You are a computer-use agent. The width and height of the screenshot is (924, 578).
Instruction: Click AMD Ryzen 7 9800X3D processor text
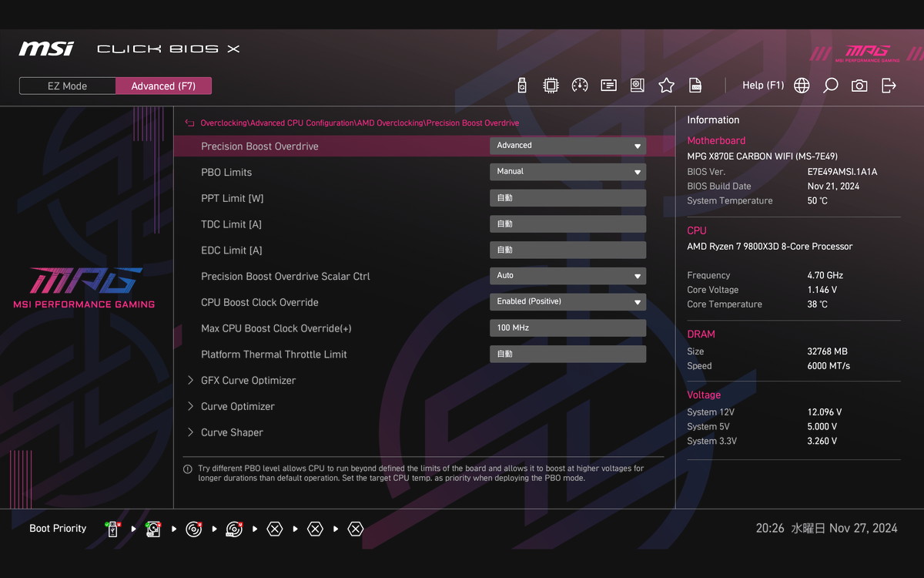[x=770, y=247]
